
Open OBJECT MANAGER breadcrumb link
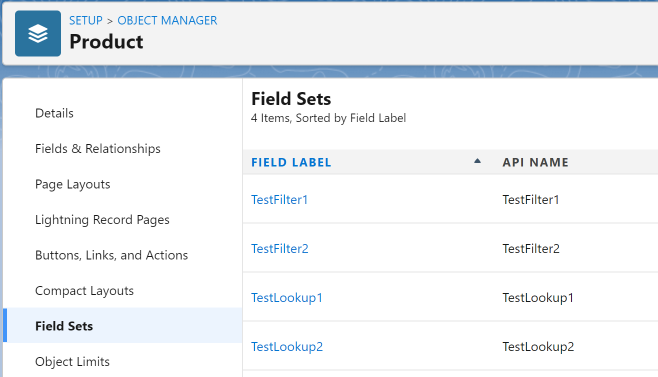point(167,20)
